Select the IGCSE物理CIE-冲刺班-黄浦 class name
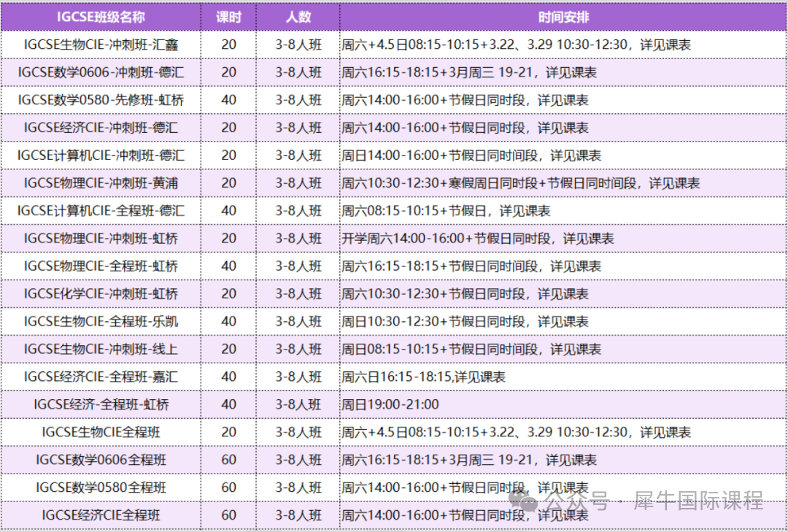Screen dimensions: 788x532 tap(101, 183)
